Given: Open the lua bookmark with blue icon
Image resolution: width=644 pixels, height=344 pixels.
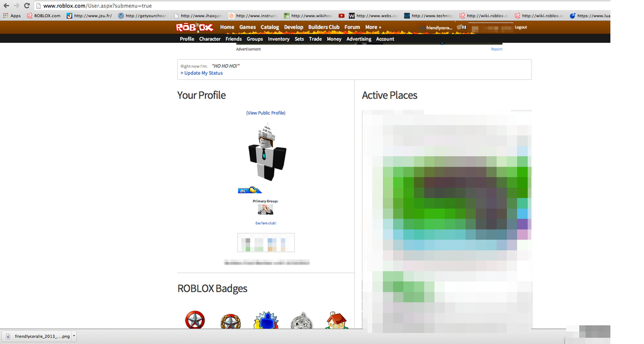Looking at the screenshot, I should [589, 16].
